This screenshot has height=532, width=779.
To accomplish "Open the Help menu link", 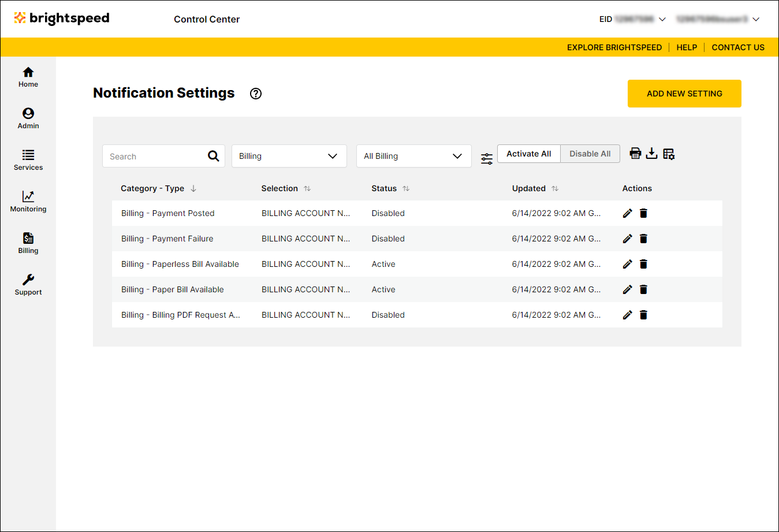I will [x=687, y=47].
